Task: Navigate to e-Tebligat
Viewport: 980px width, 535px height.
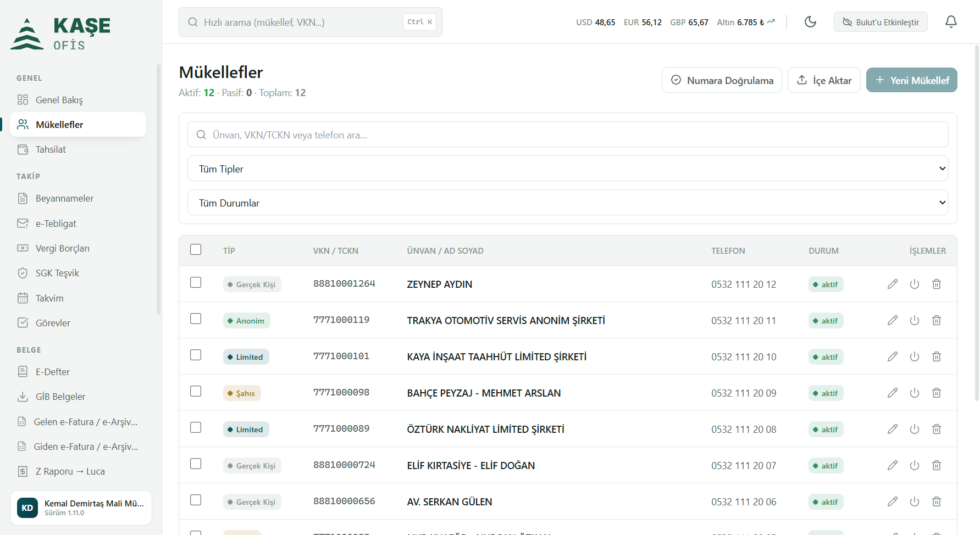Action: click(x=78, y=224)
